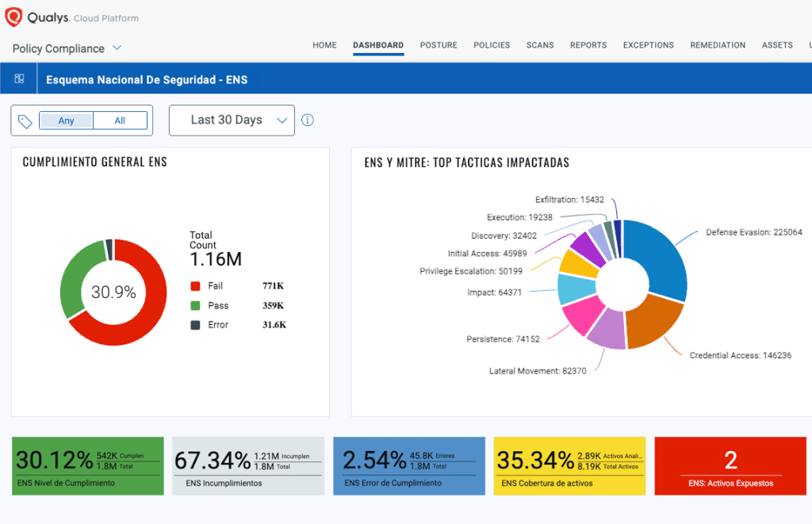Click the tag filter icon
Image resolution: width=812 pixels, height=524 pixels.
point(25,121)
